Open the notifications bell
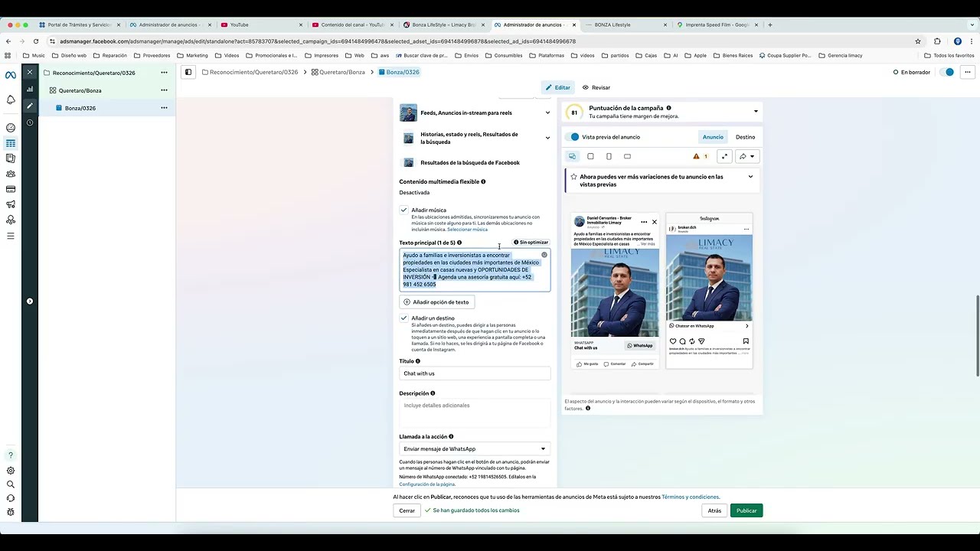 [x=11, y=100]
